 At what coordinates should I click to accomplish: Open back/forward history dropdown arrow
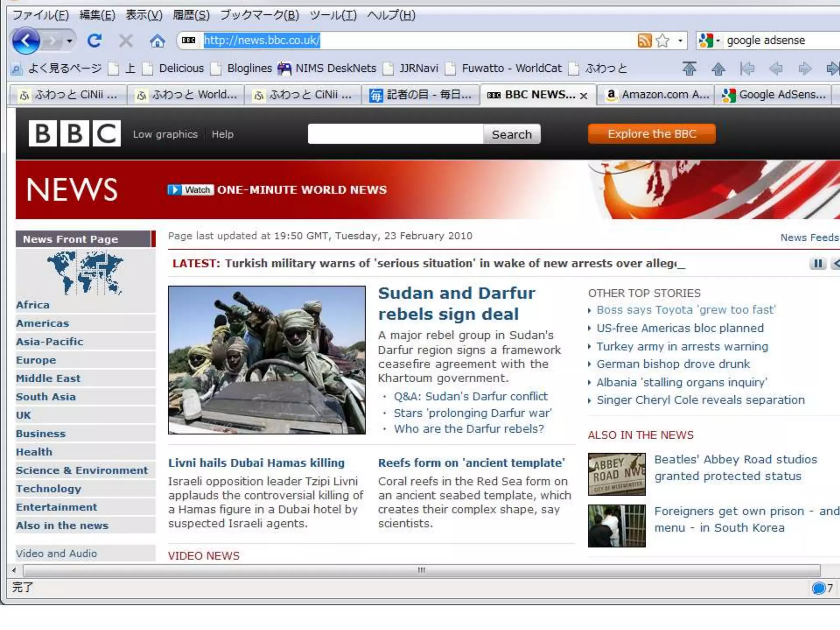(x=69, y=41)
